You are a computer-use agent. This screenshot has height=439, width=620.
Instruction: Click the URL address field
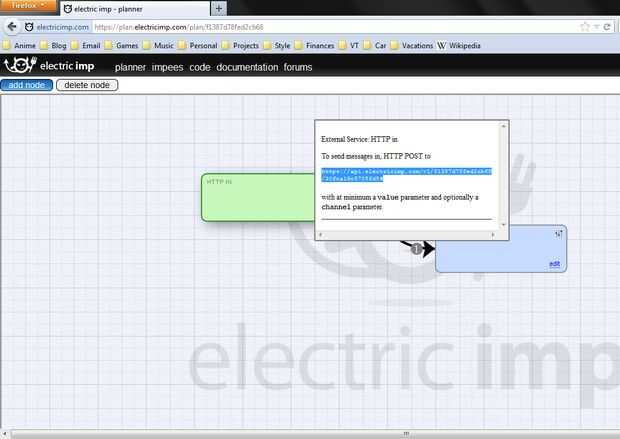pyautogui.click(x=334, y=27)
